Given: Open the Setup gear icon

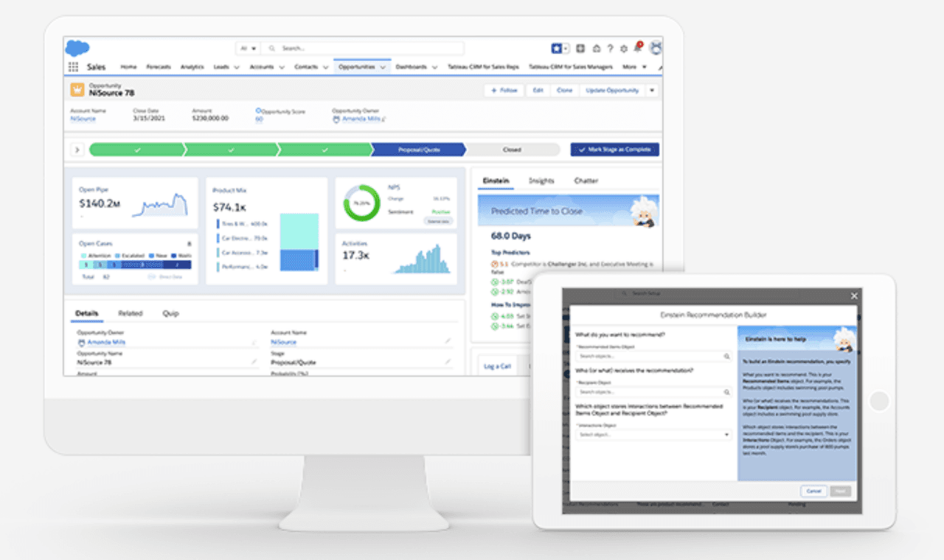Looking at the screenshot, I should click(624, 49).
